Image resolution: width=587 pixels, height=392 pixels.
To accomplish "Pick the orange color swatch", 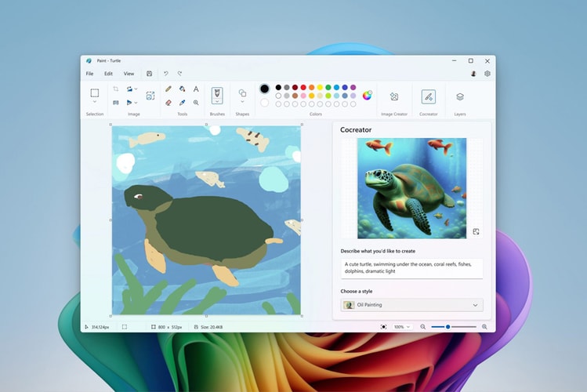I will [x=311, y=87].
